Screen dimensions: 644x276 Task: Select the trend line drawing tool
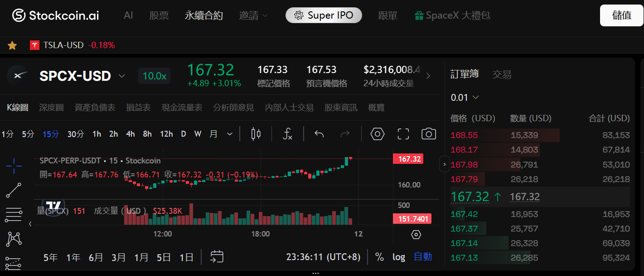click(x=14, y=190)
